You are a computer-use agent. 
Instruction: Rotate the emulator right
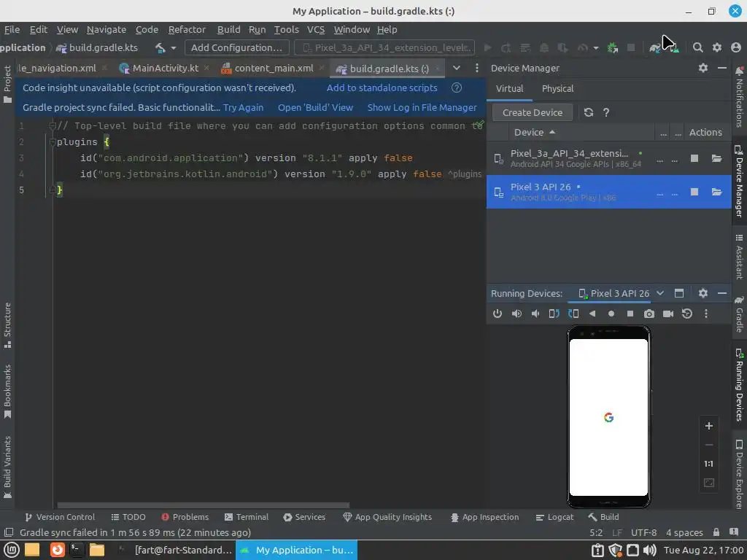[x=573, y=314]
